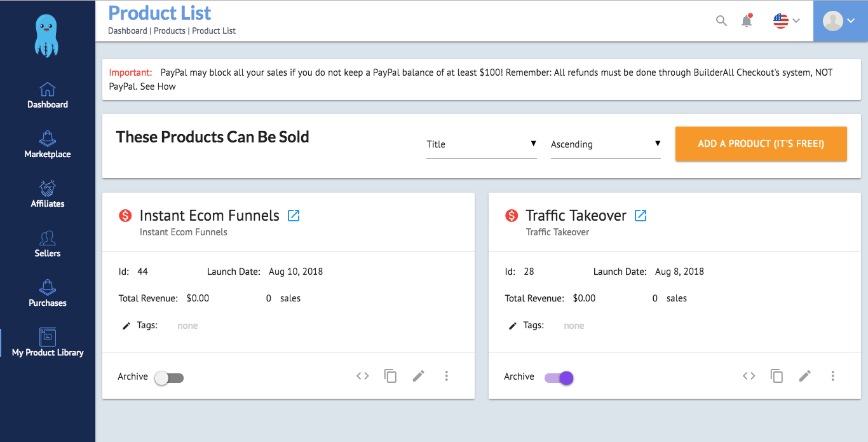Click the Id value 28

coord(529,272)
